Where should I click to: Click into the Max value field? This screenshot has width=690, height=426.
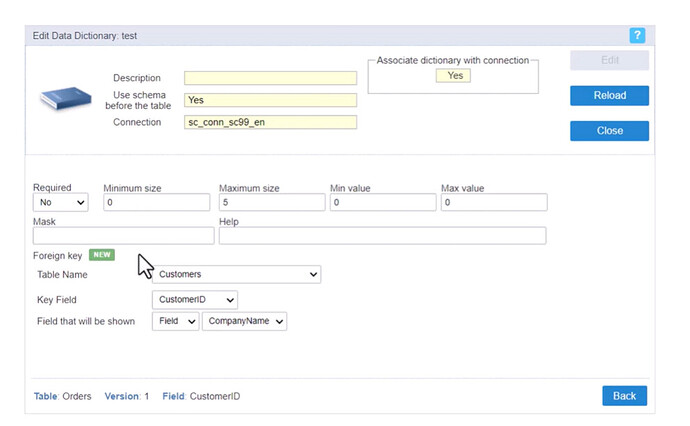[x=493, y=203]
